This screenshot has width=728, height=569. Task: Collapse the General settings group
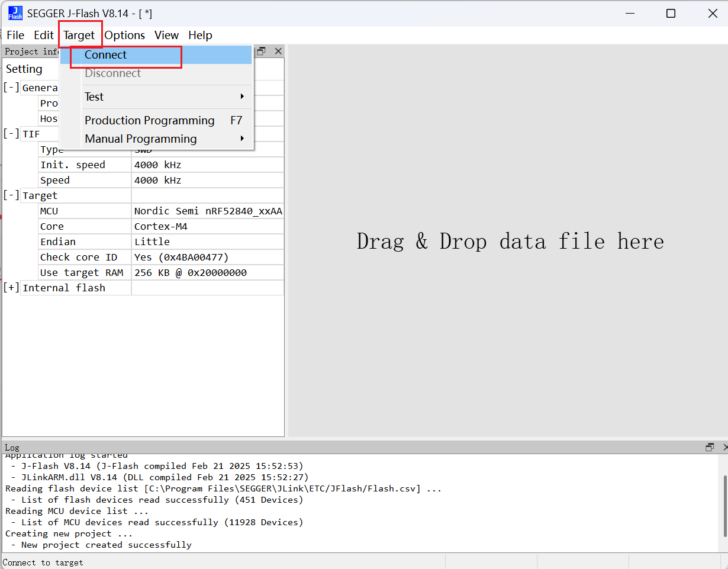click(11, 88)
